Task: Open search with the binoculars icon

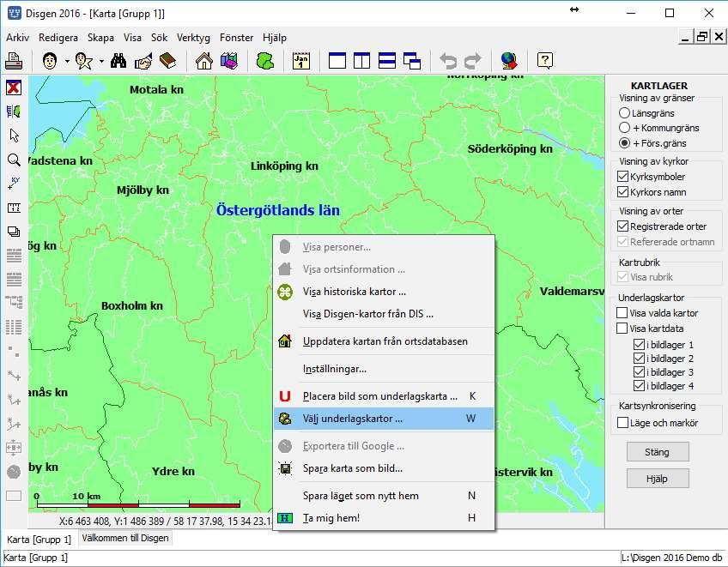Action: (x=118, y=61)
